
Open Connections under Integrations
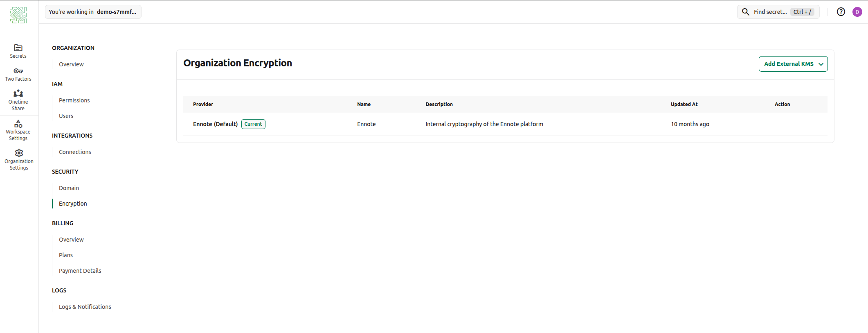75,152
